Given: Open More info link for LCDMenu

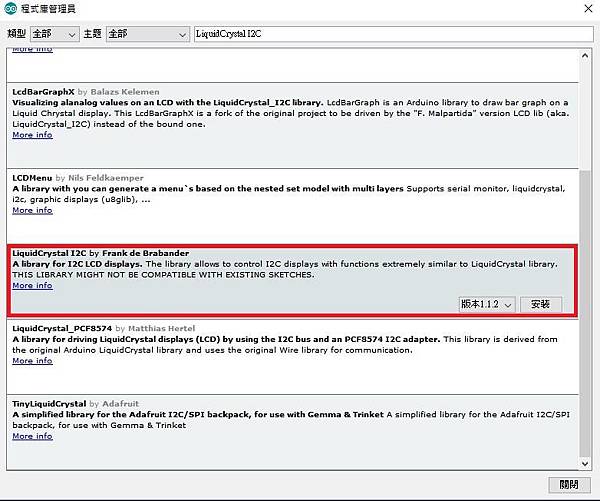Looking at the screenshot, I should coord(32,210).
